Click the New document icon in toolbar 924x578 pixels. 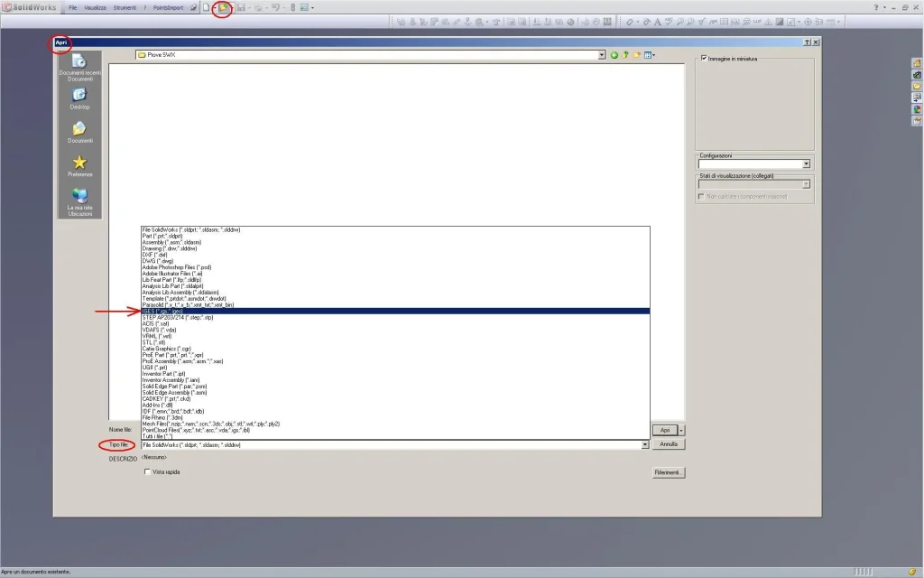coord(206,7)
